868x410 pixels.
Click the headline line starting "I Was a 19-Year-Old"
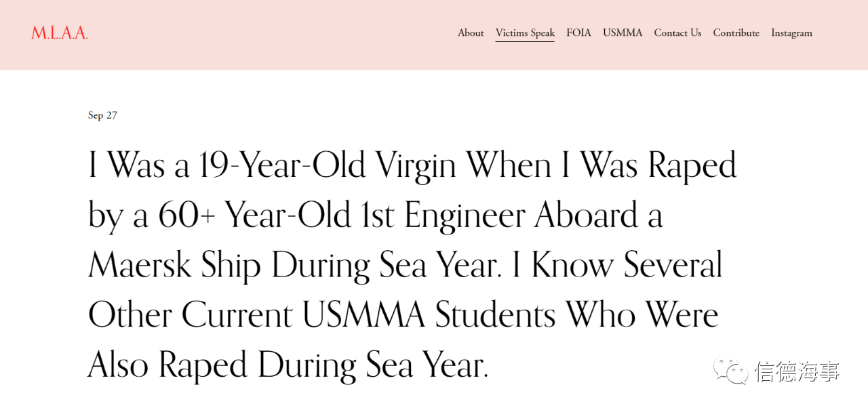point(412,165)
